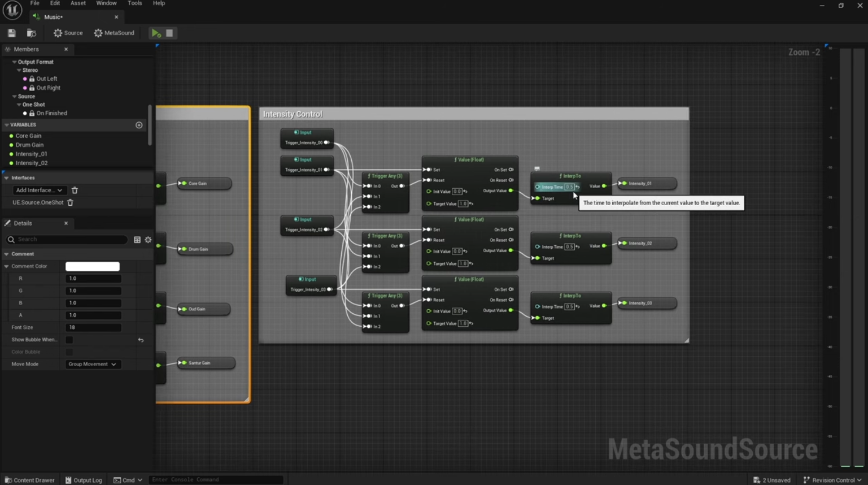The height and width of the screenshot is (485, 868).
Task: Click the Save asset icon in toolbar
Action: pyautogui.click(x=12, y=33)
